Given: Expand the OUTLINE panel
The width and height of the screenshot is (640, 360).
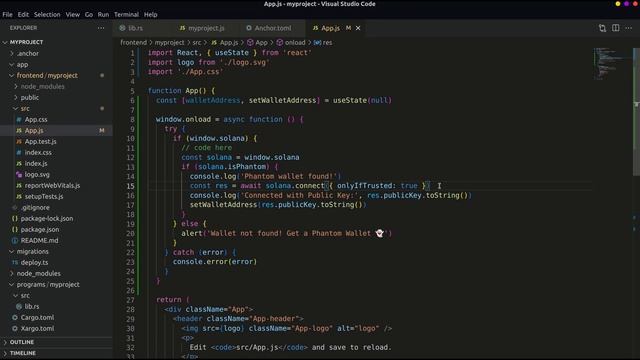Looking at the screenshot, I should 22,342.
